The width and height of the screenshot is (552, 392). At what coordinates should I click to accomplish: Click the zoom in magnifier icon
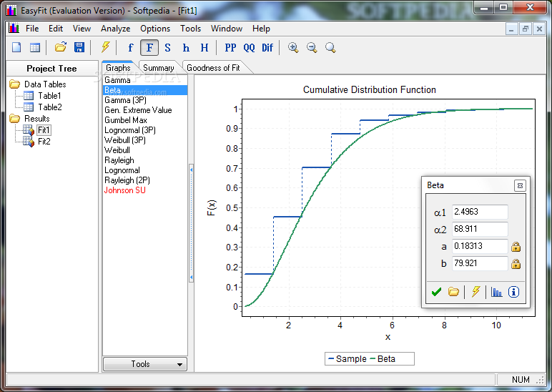293,47
